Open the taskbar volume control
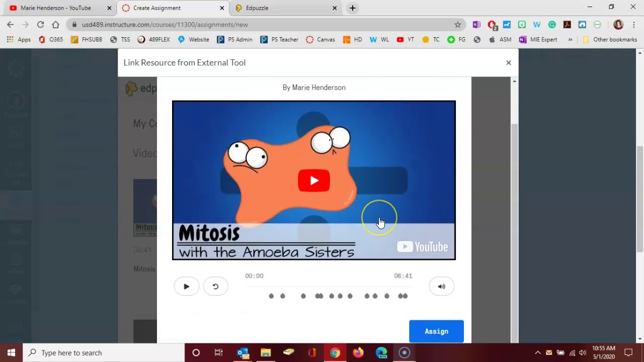The width and height of the screenshot is (644, 362). (583, 352)
